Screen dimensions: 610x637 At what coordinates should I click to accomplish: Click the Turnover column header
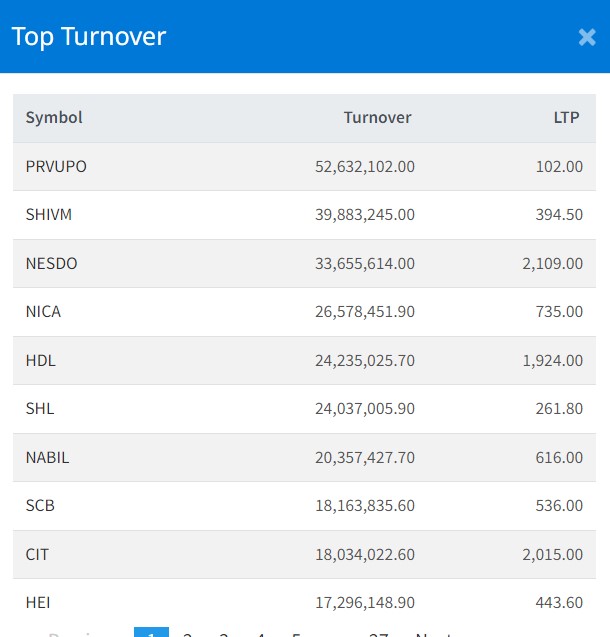point(377,117)
